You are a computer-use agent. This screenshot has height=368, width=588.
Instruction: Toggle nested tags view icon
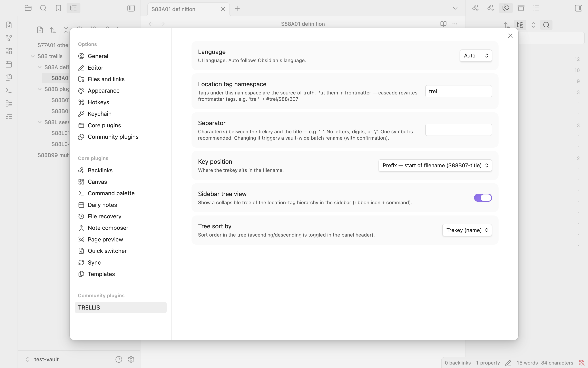[x=520, y=25]
